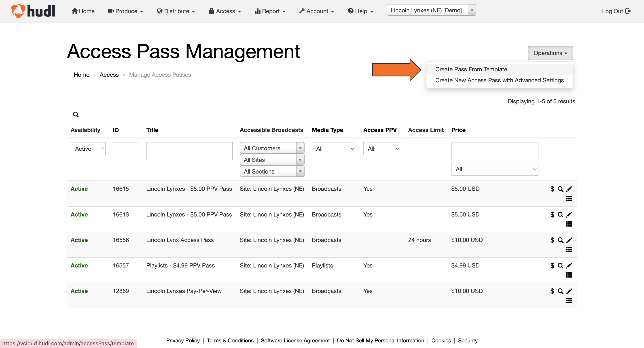644x348 pixels.
Task: Click the magnifier icon for pass 12869
Action: (561, 291)
